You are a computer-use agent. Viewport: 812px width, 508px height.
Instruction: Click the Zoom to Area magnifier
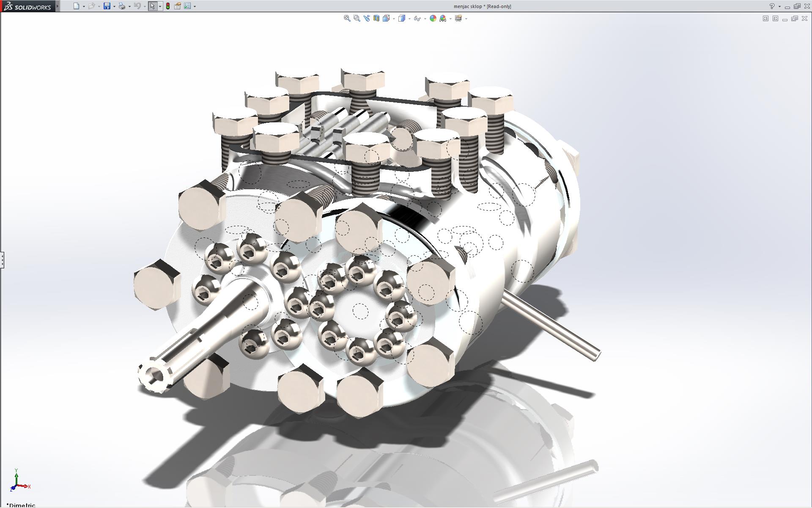pos(357,18)
